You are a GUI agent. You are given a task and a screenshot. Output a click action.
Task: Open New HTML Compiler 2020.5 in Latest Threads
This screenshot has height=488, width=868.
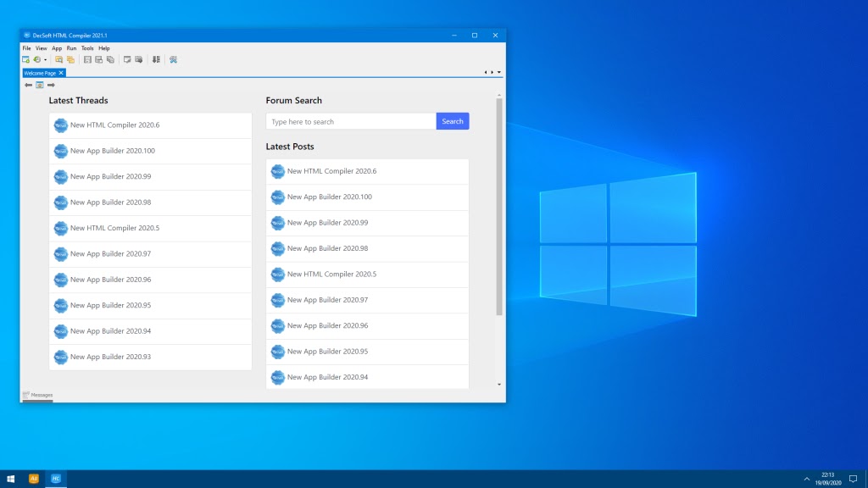click(x=150, y=228)
